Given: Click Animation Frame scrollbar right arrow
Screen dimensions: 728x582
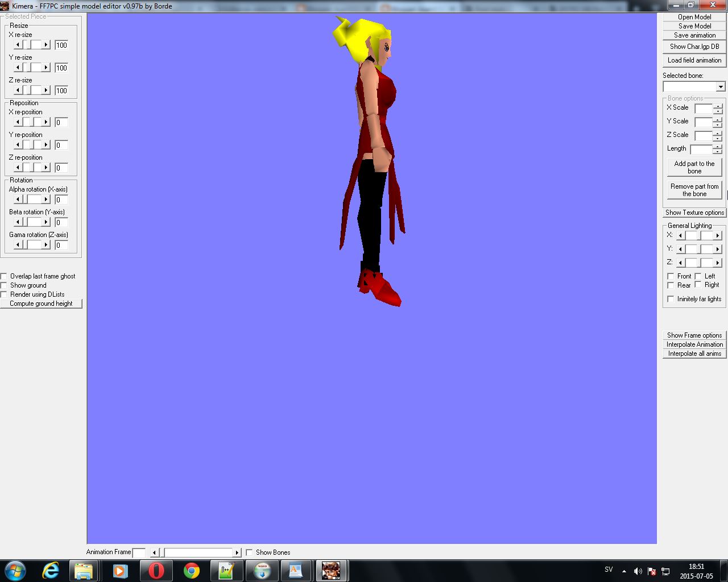Looking at the screenshot, I should 237,552.
